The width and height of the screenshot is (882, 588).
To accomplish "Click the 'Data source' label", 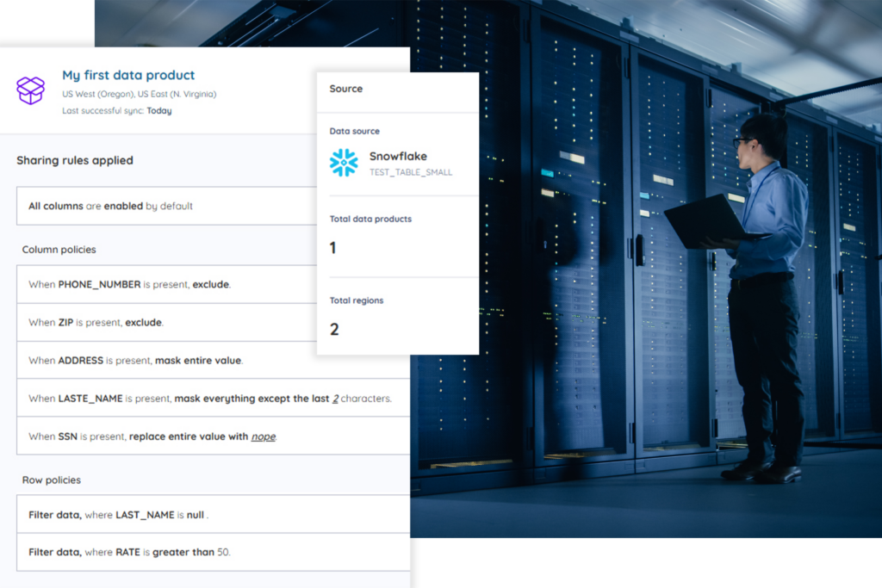I will pos(354,131).
